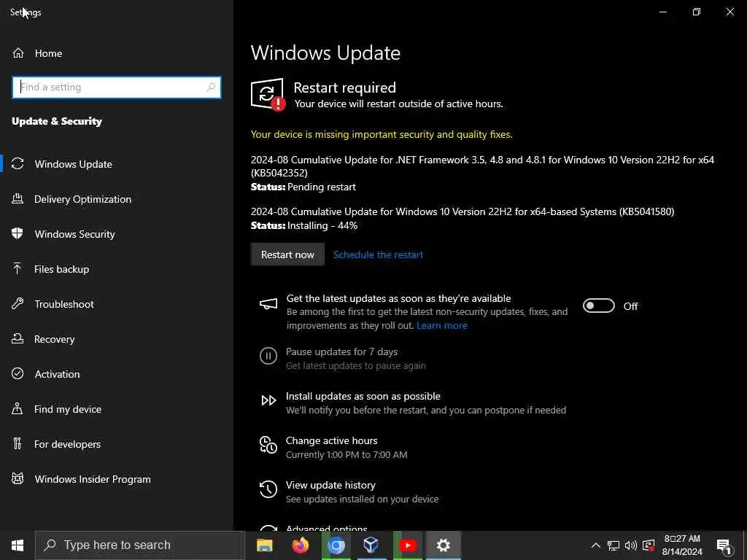Screen dimensions: 747x560
Task: Click the Windows Start button
Action: pos(18,545)
